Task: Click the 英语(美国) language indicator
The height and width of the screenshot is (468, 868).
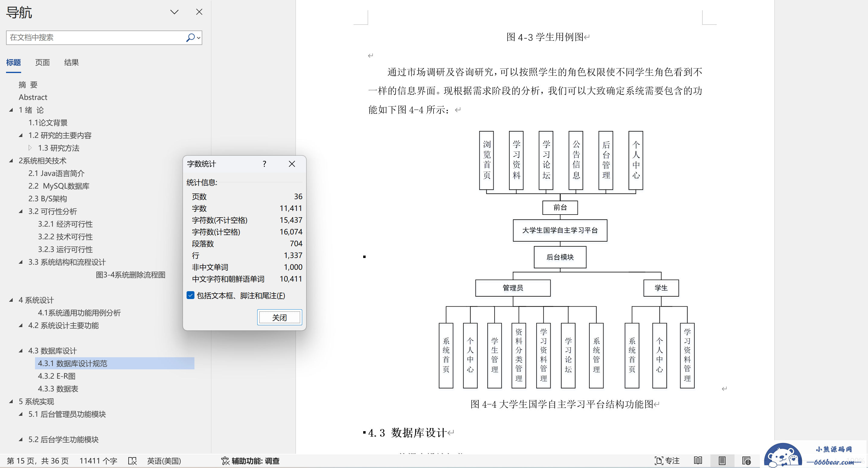Action: pyautogui.click(x=164, y=461)
